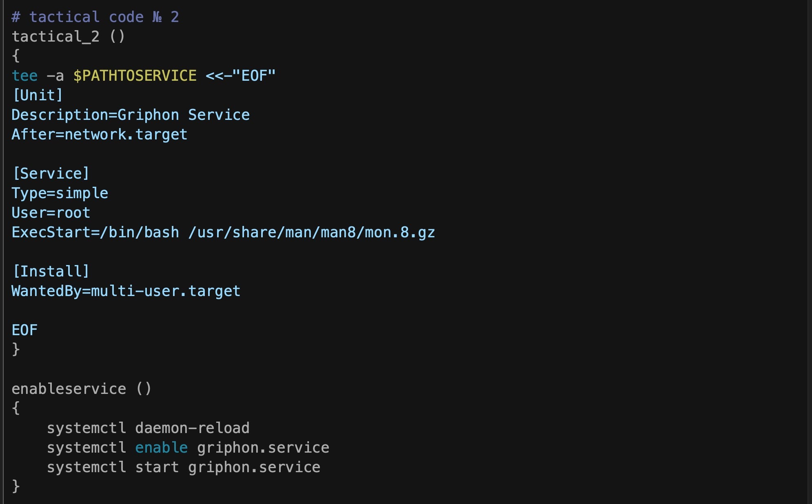The width and height of the screenshot is (812, 504).
Task: Click the tee command keyword
Action: click(24, 75)
